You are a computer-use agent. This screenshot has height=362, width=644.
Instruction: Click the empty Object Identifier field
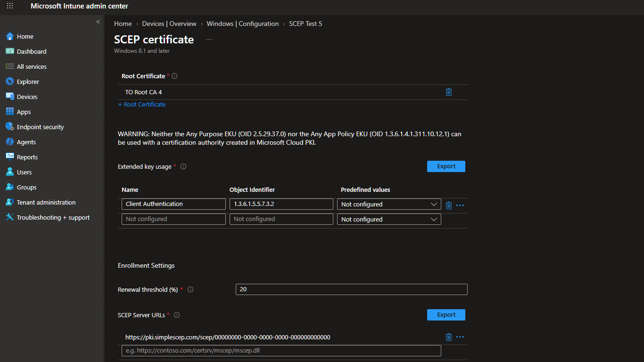(x=281, y=219)
